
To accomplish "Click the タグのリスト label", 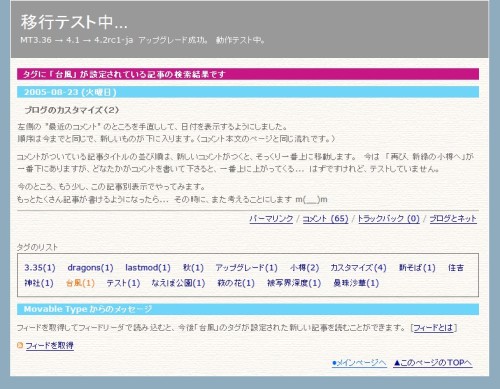I will [37, 247].
